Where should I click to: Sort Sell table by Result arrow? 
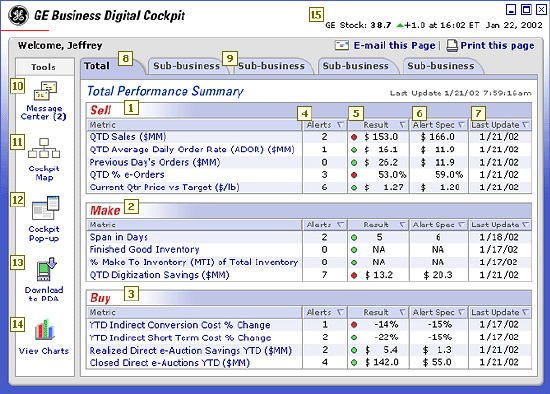403,125
